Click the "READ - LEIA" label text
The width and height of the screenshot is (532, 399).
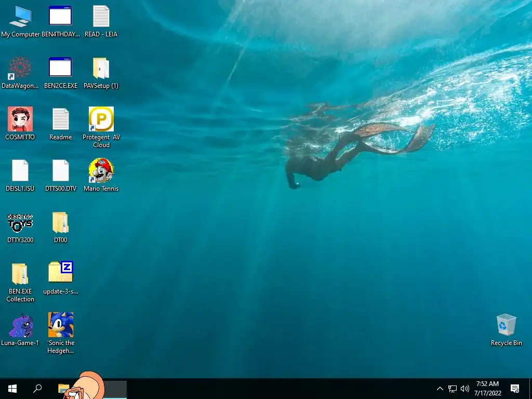(x=101, y=34)
